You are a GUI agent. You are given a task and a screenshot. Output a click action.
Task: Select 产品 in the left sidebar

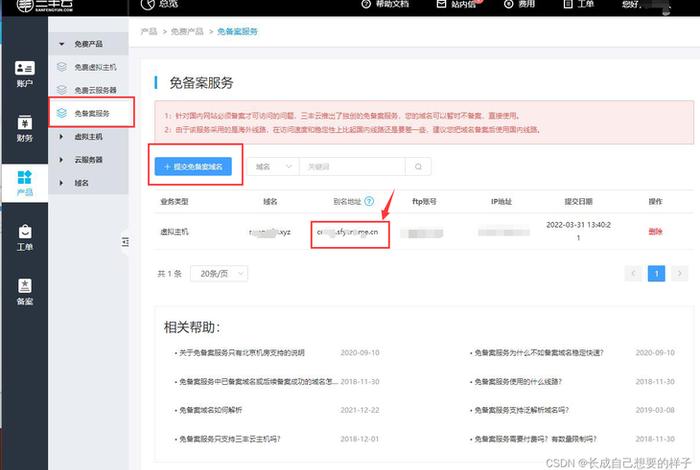click(25, 183)
